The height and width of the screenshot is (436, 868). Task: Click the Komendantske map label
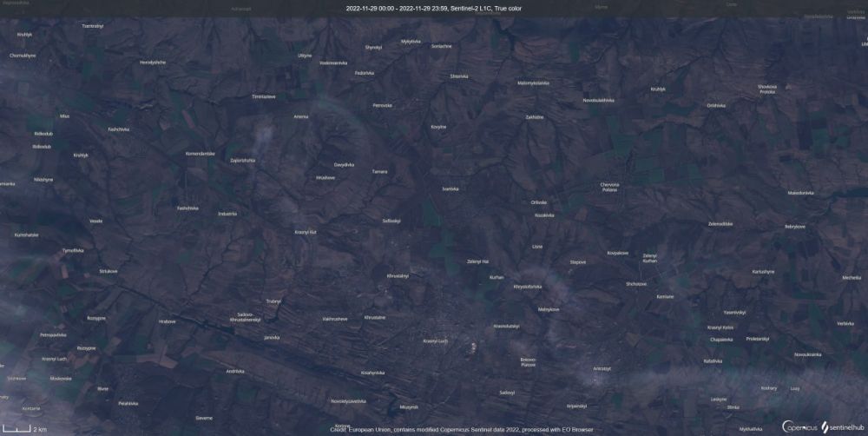[x=200, y=154]
